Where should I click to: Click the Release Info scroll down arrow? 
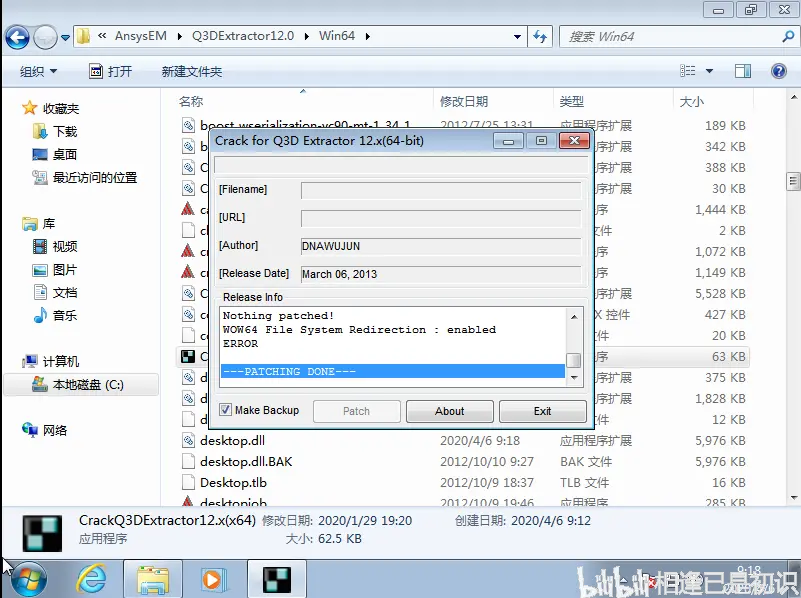pos(574,378)
